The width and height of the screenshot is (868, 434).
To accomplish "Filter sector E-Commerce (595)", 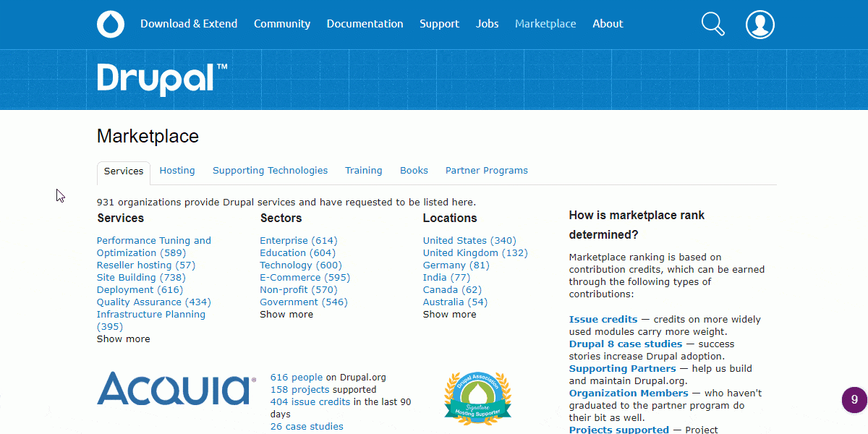I will [x=305, y=278].
